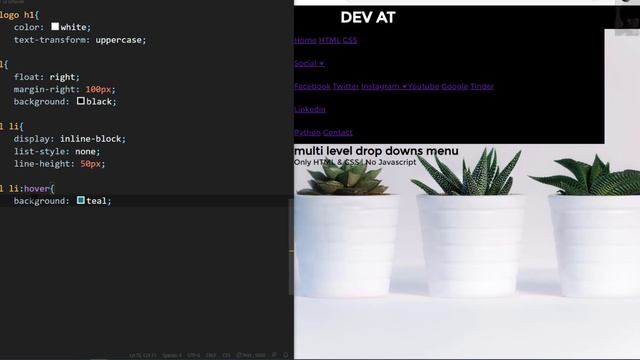This screenshot has height=360, width=640.
Task: Click the DEV AT logo heading
Action: [x=368, y=18]
